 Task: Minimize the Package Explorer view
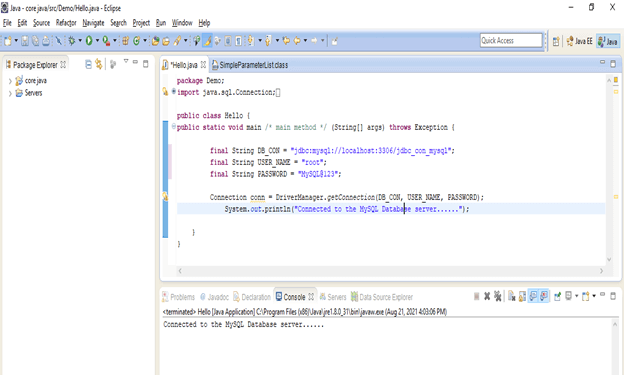point(135,62)
